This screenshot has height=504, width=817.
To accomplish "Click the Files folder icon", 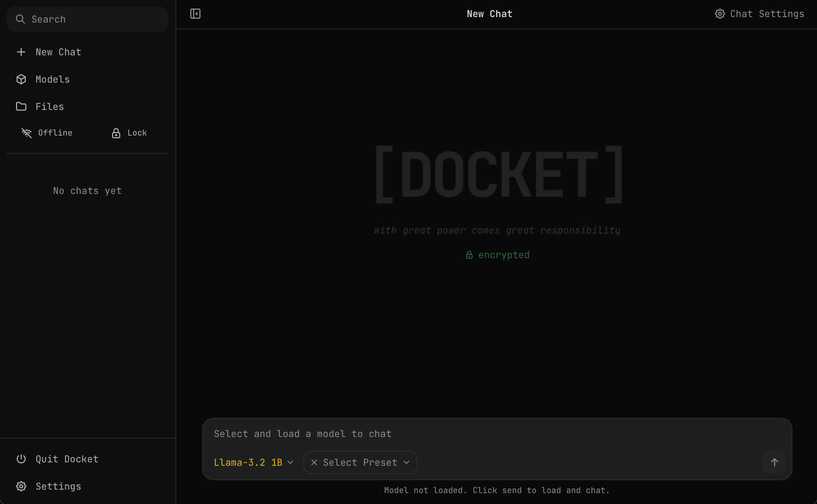I will pyautogui.click(x=21, y=106).
